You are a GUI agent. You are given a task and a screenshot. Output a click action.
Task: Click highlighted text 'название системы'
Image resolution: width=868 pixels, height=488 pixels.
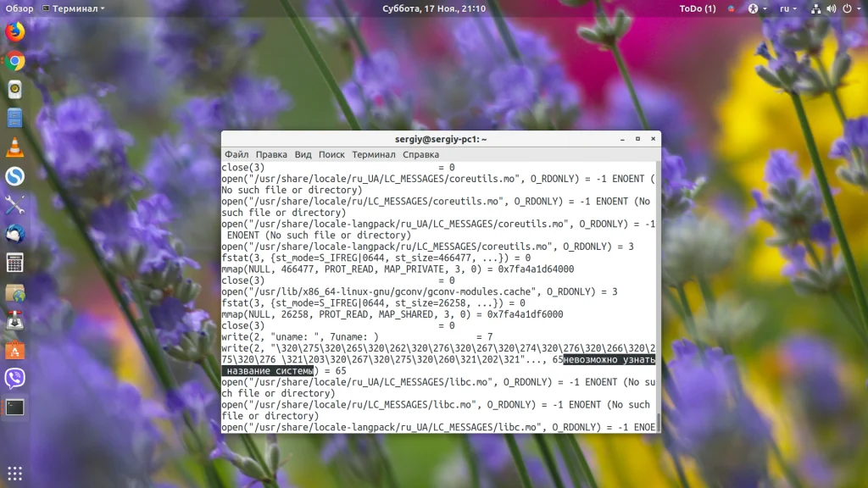270,371
